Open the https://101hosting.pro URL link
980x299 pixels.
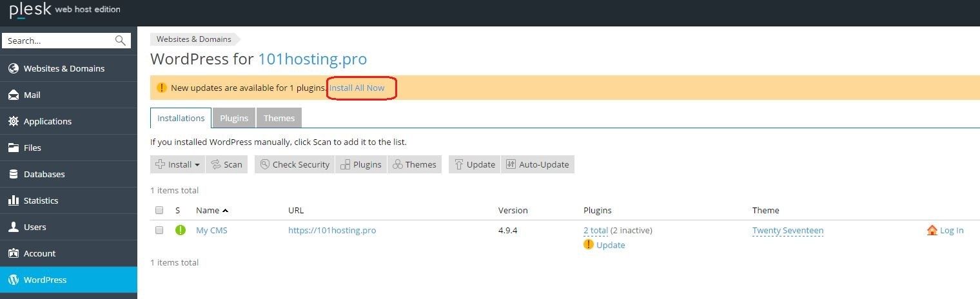tap(332, 230)
